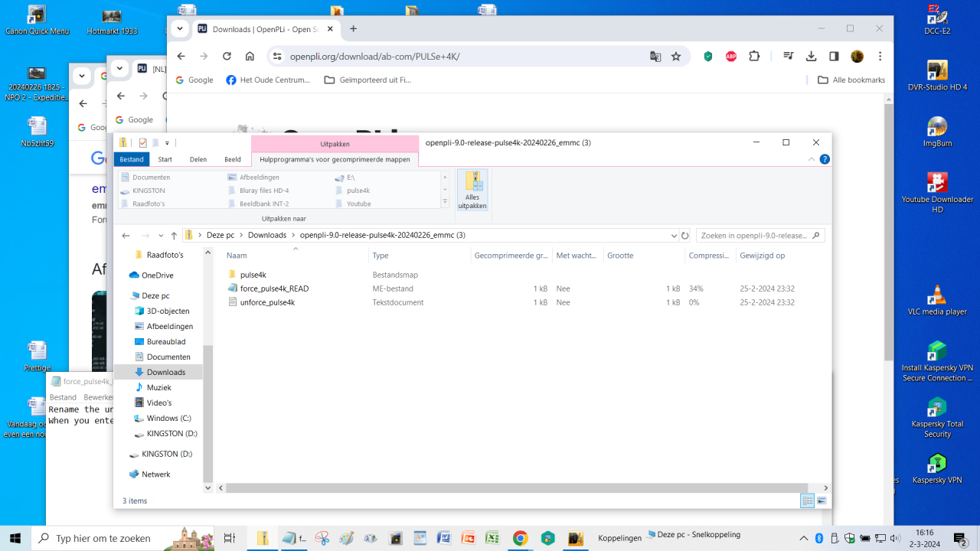Screen dimensions: 980x551
Task: Open the Adblock Plus extension icon
Action: click(731, 57)
